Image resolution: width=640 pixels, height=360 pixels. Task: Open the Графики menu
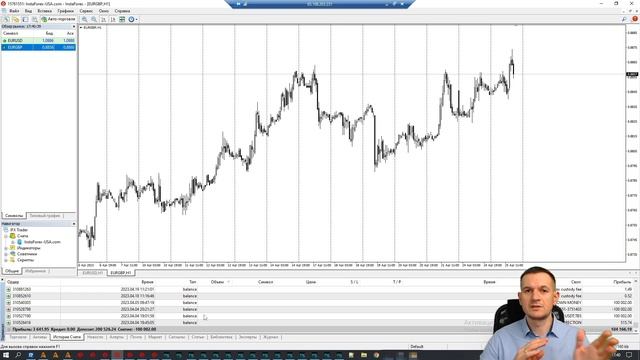65,11
